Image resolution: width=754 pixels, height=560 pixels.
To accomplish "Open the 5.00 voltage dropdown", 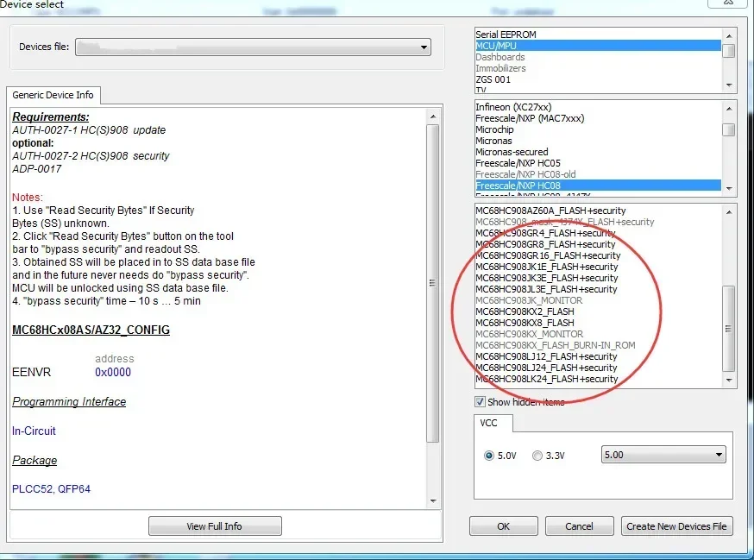I will (x=663, y=455).
